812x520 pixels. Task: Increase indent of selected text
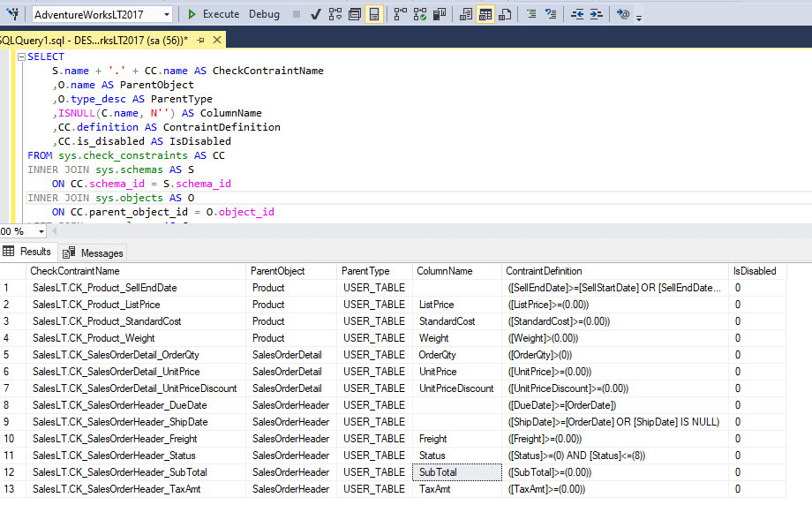[x=591, y=14]
